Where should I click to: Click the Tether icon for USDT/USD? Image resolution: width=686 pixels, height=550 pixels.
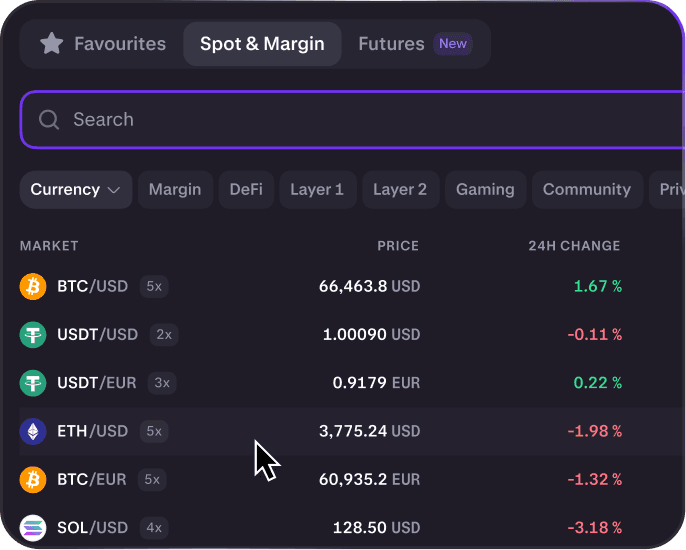pyautogui.click(x=33, y=335)
